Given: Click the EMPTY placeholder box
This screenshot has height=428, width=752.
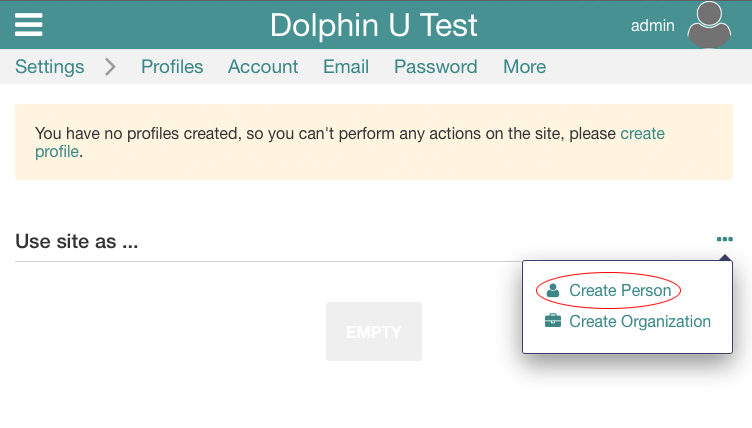Looking at the screenshot, I should click(374, 331).
